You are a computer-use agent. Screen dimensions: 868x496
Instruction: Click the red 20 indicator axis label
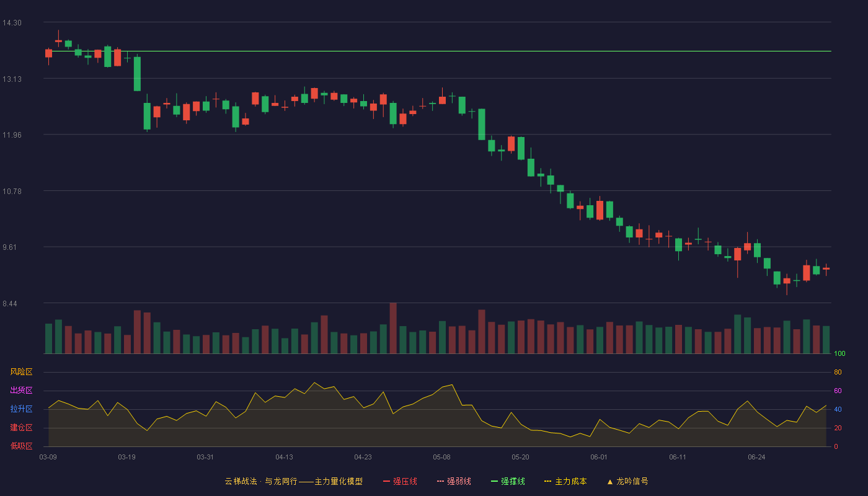[x=838, y=428]
